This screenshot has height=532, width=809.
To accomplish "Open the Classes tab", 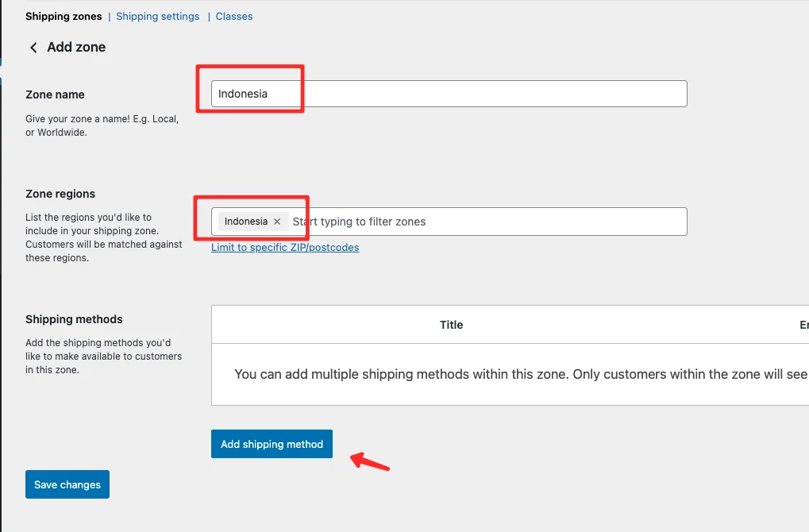I will point(234,17).
